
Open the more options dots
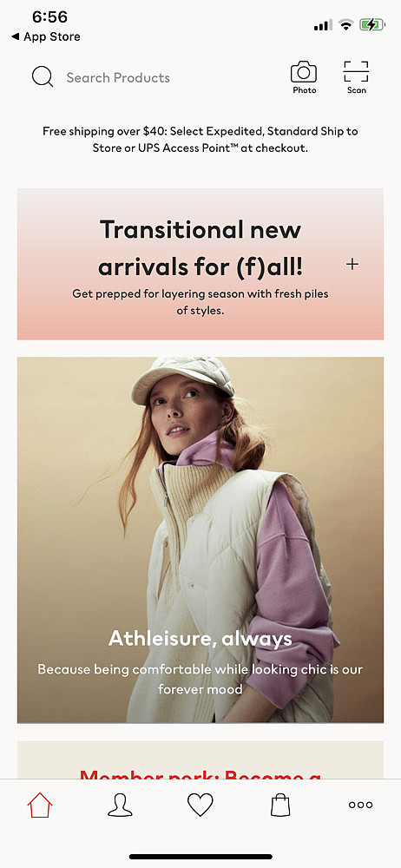tap(360, 805)
